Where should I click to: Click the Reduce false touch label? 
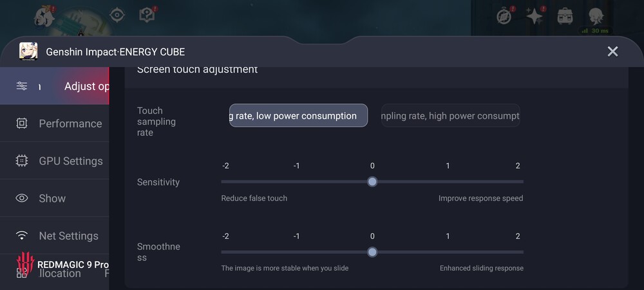click(254, 198)
